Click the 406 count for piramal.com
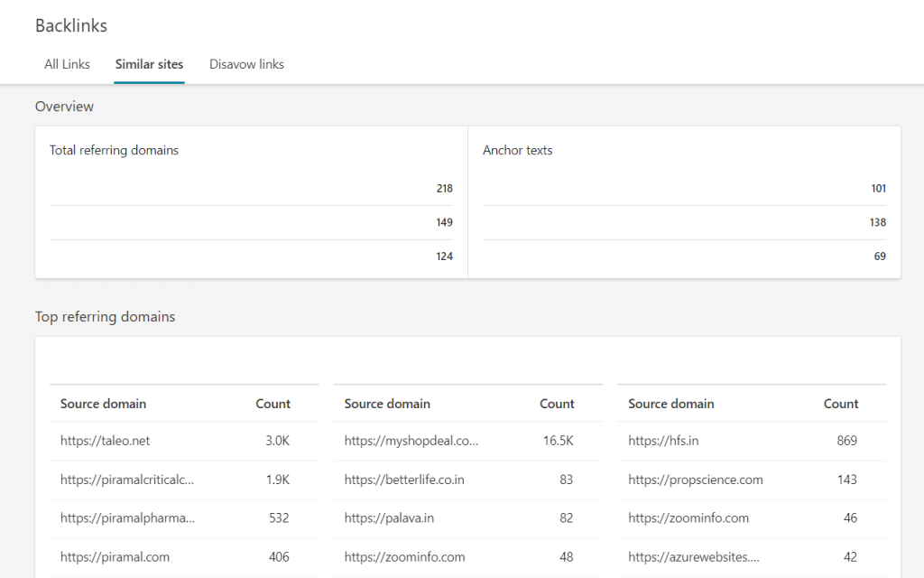924x578 pixels. click(x=279, y=556)
